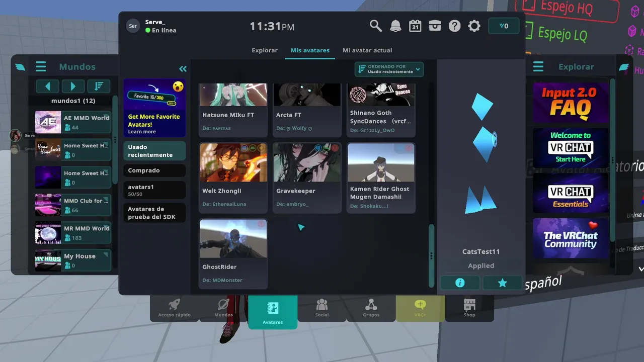Click avatar list vertical scrollbar
The height and width of the screenshot is (362, 644).
(x=431, y=255)
